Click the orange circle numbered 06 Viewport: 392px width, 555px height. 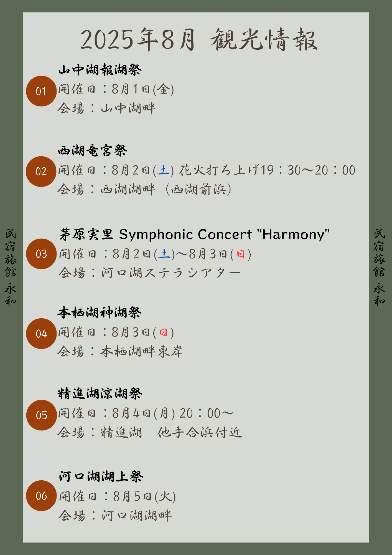point(41,496)
